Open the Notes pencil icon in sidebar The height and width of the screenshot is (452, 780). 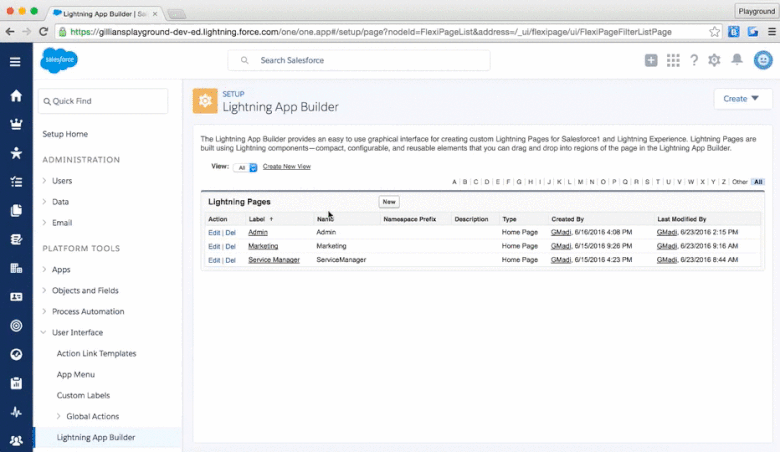tap(16, 239)
